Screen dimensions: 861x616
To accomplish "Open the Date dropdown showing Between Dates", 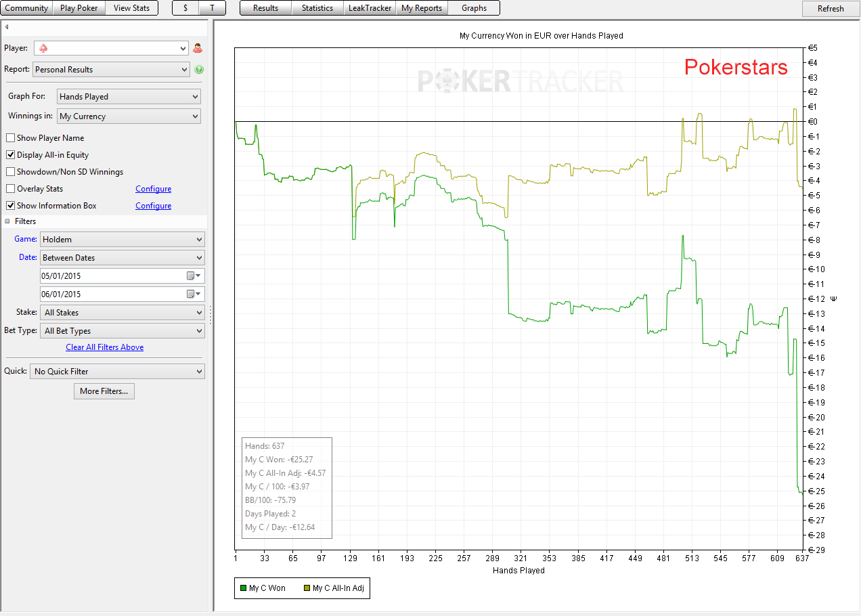I will click(122, 258).
